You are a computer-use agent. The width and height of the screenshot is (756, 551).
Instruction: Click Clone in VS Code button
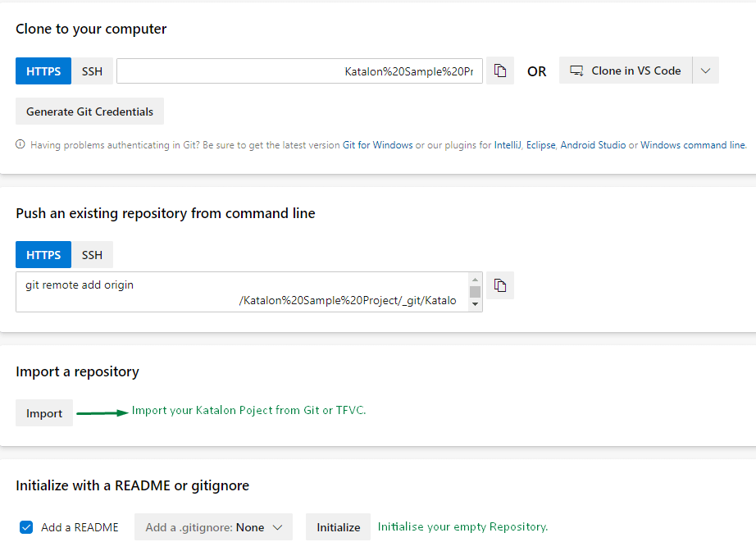click(x=626, y=71)
